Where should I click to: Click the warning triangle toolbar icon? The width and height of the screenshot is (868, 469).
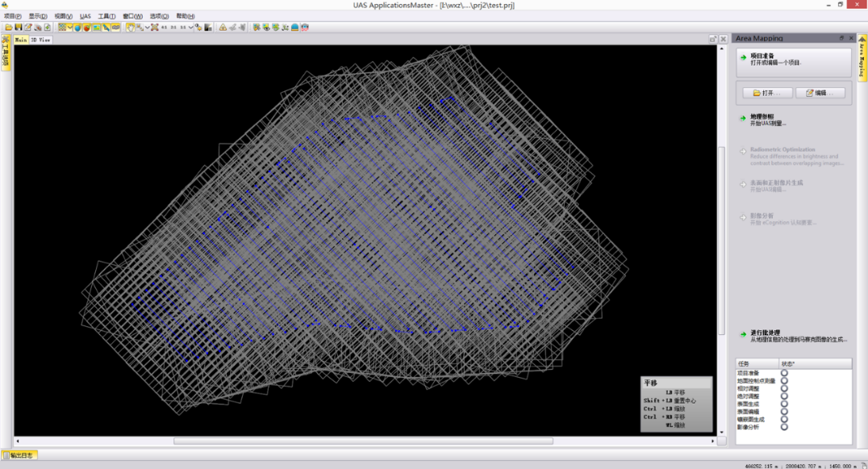(x=223, y=27)
